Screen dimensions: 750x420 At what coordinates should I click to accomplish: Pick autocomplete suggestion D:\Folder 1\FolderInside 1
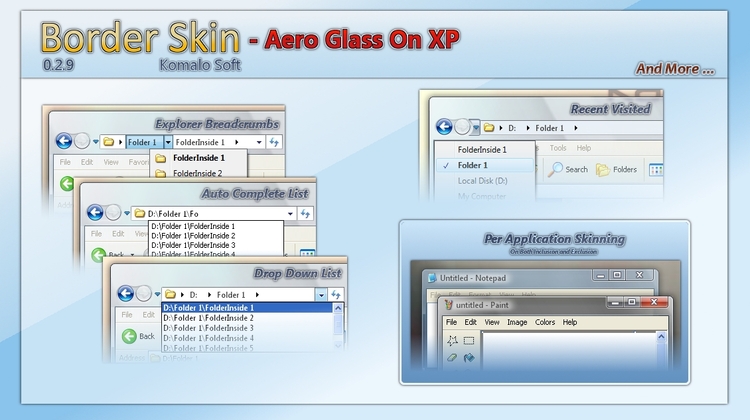coord(193,226)
